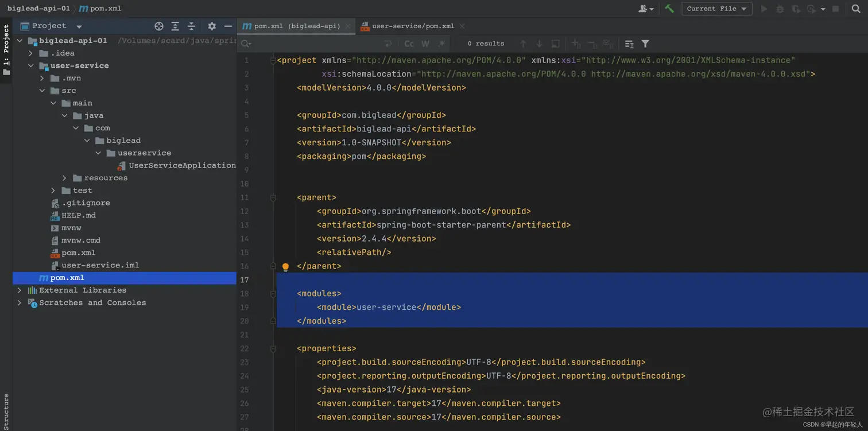Click the bulb intention icon at line 16
Screen dimensions: 868x431
[x=285, y=267]
